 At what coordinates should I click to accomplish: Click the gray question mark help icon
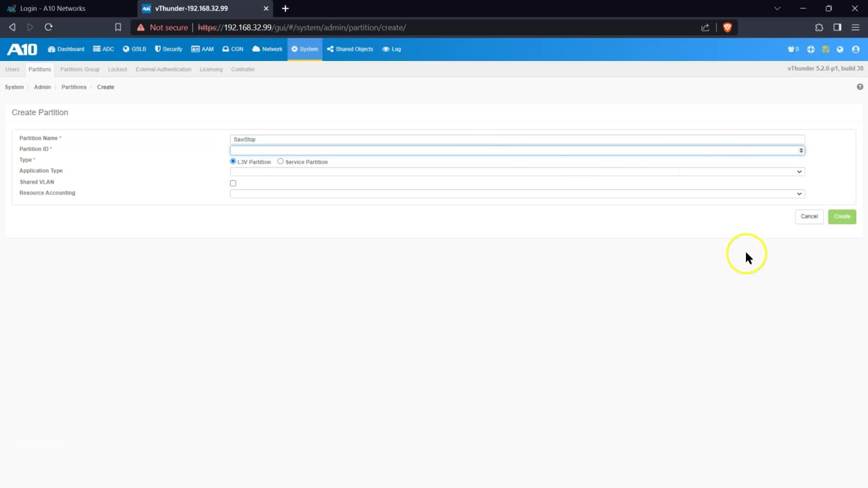pyautogui.click(x=860, y=87)
